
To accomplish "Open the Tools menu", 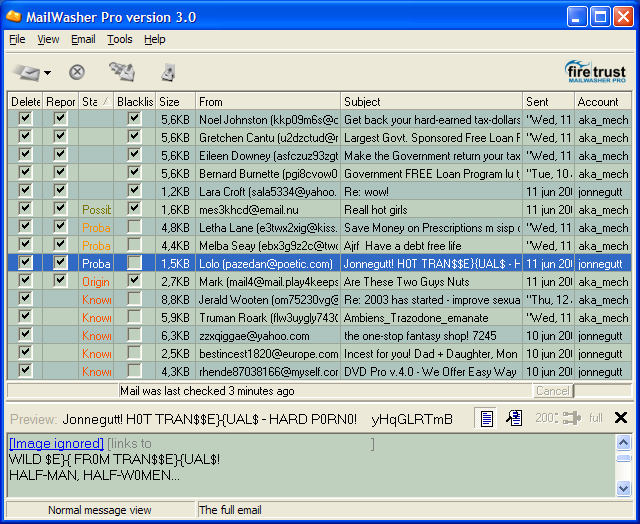I will 120,39.
